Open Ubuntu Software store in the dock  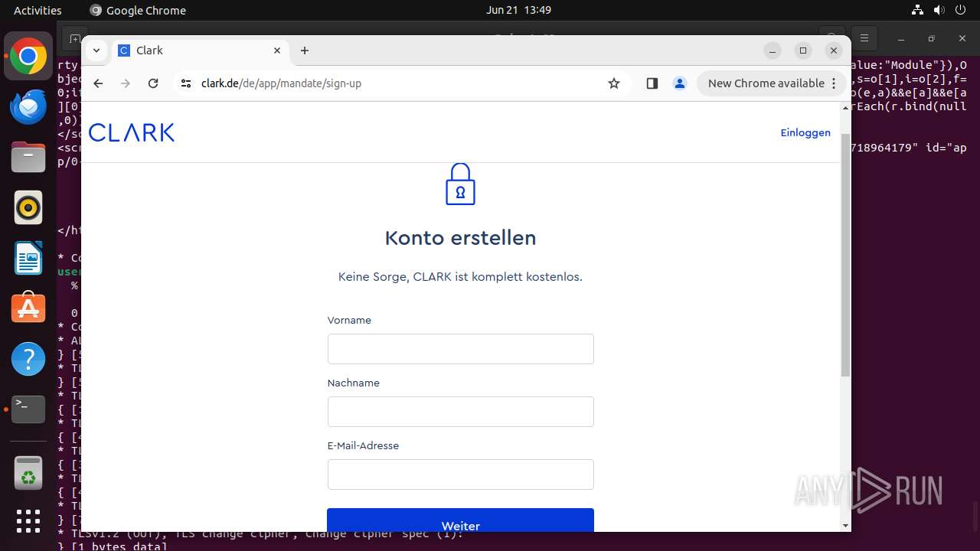tap(28, 308)
